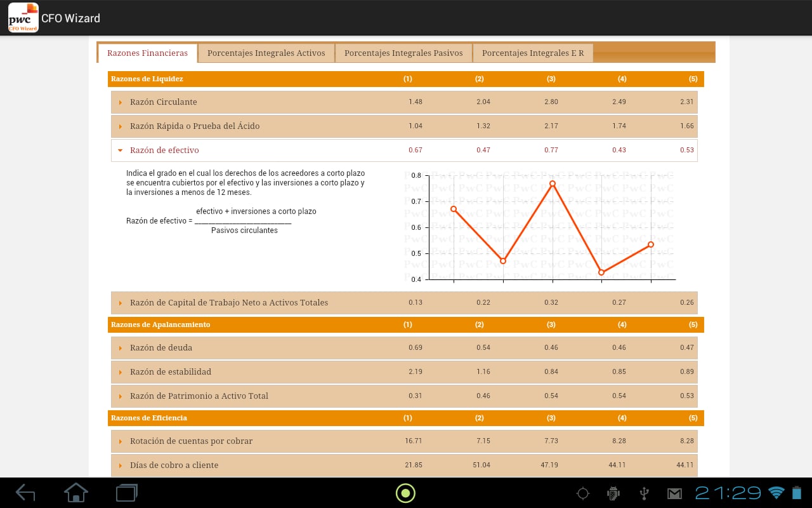The image size is (812, 508).
Task: Select the second chart point near 0.47
Action: (503, 261)
